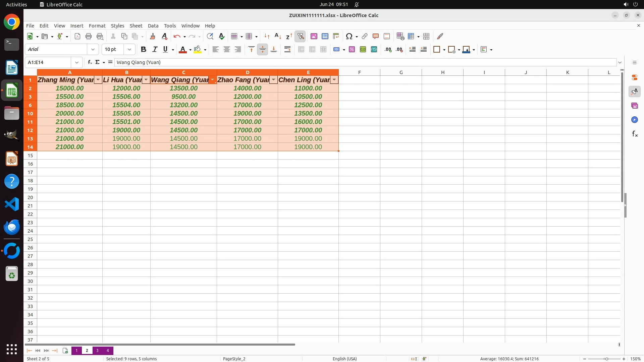This screenshot has height=362, width=644.
Task: Click the zoom slider in status bar
Action: pyautogui.click(x=606, y=359)
